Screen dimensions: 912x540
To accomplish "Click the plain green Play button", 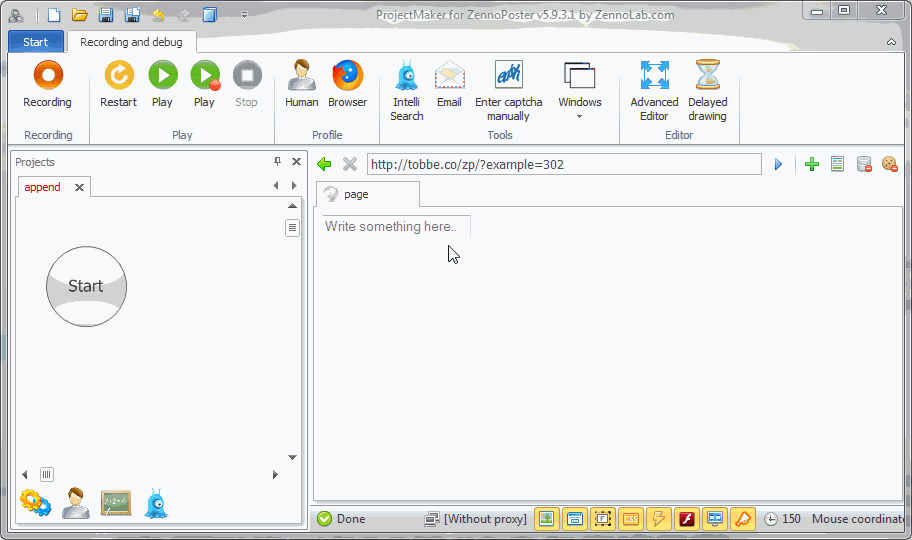I will click(163, 85).
